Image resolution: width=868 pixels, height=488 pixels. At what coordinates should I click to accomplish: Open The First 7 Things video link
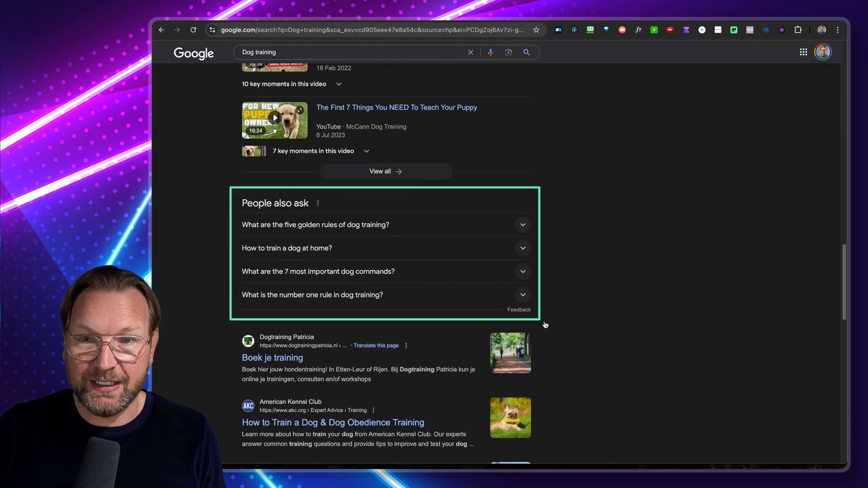click(397, 107)
